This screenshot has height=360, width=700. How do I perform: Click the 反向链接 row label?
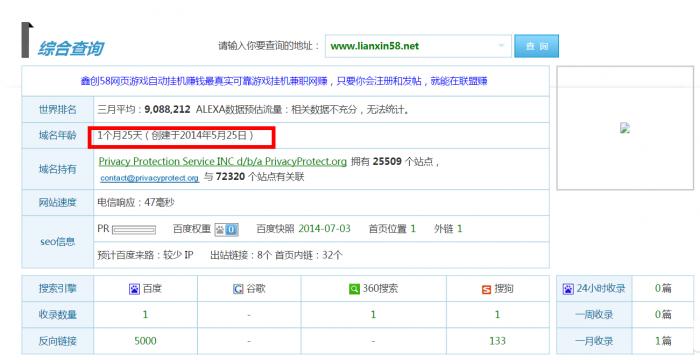(x=58, y=341)
